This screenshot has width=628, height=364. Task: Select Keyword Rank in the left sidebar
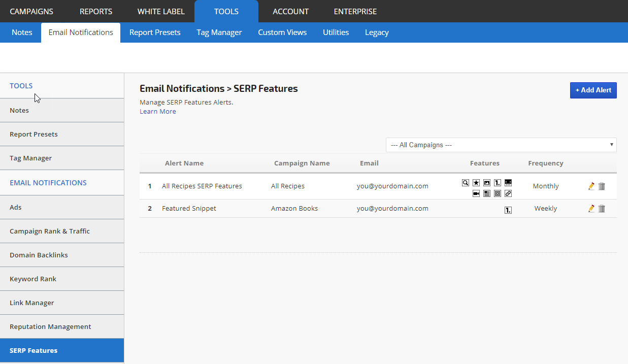pos(33,279)
